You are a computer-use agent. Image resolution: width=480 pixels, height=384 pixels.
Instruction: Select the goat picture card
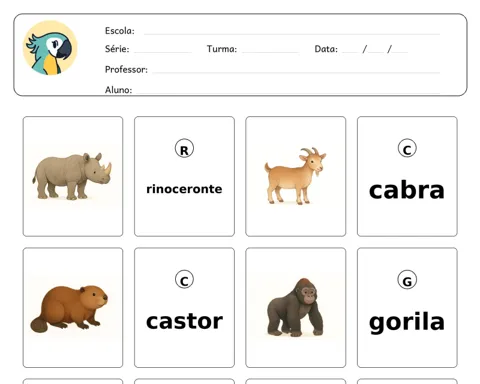click(x=296, y=176)
